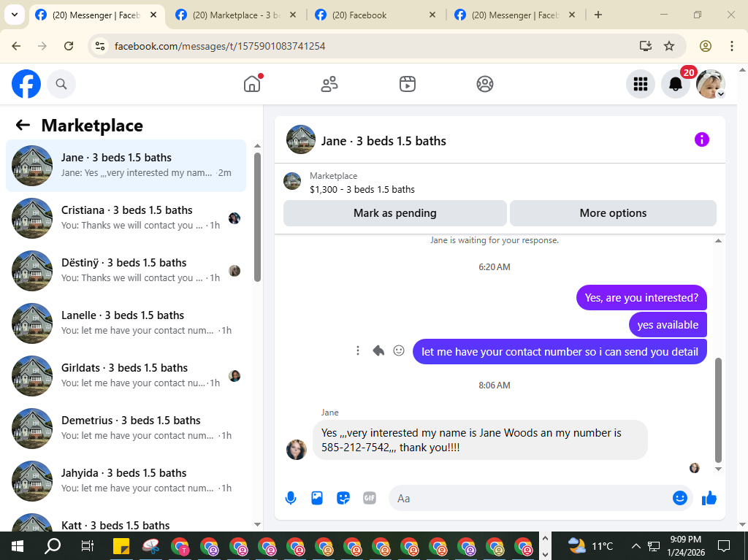Click chat message scrollbar thumb

point(719,410)
